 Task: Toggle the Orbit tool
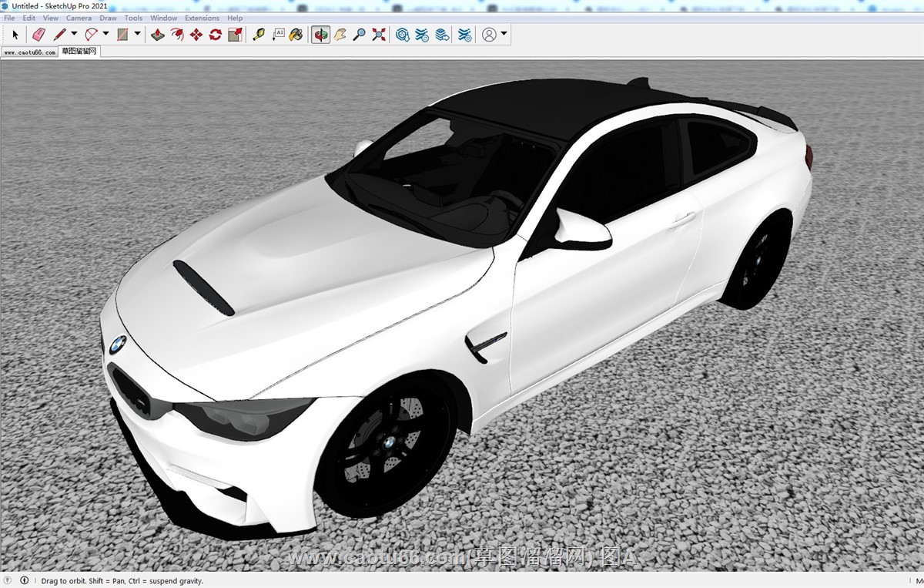(x=320, y=35)
